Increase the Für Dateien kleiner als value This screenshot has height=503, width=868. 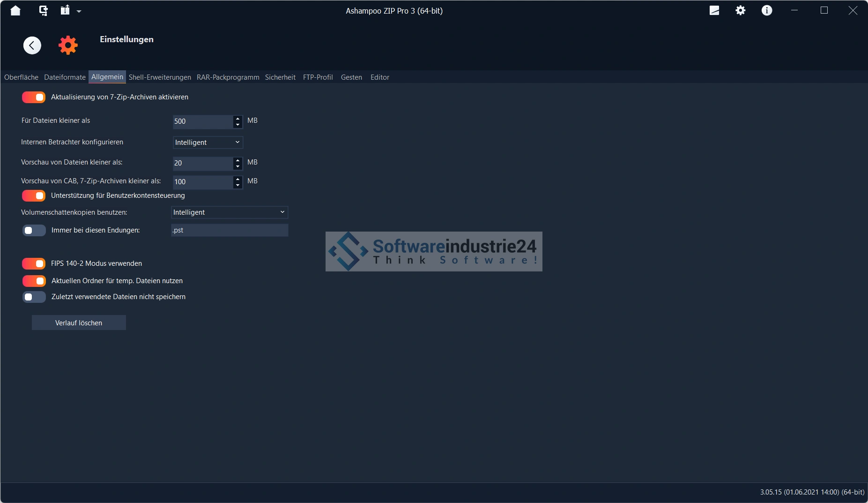coord(238,118)
